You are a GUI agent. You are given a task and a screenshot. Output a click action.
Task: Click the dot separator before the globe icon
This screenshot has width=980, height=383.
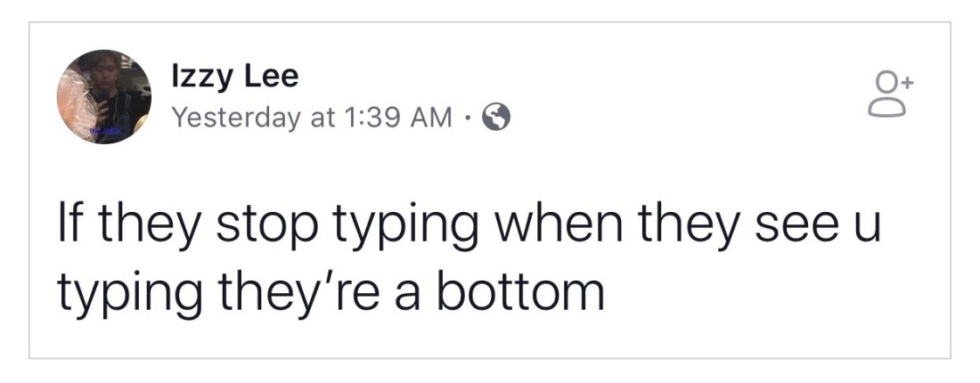[x=468, y=117]
